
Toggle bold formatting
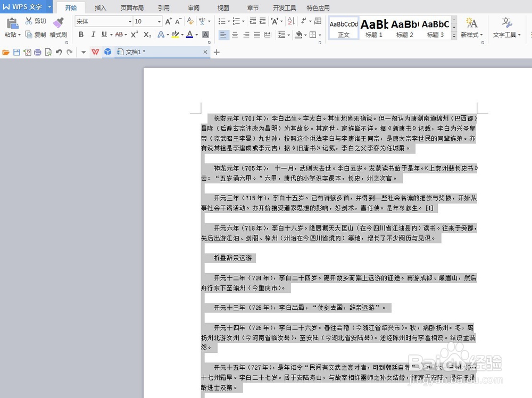(x=80, y=33)
